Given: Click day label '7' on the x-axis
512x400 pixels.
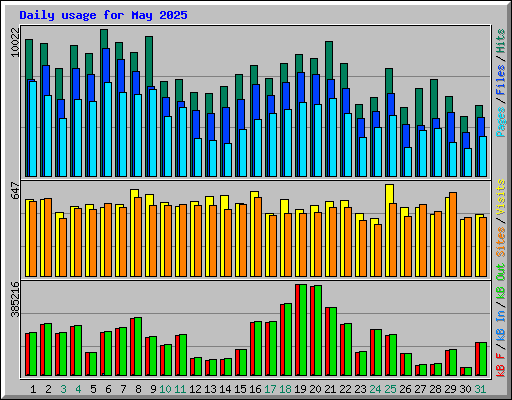Looking at the screenshot, I should pyautogui.click(x=123, y=389).
